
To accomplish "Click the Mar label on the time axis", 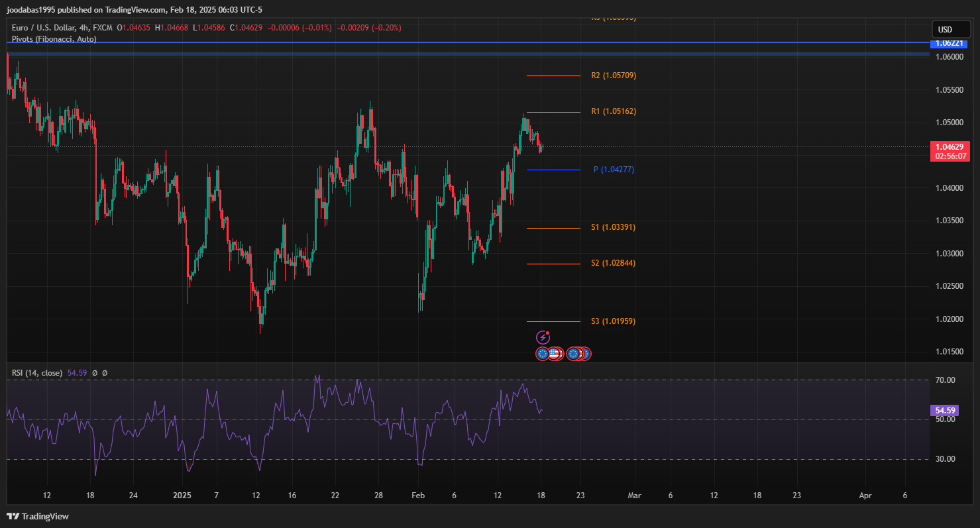I will 635,495.
